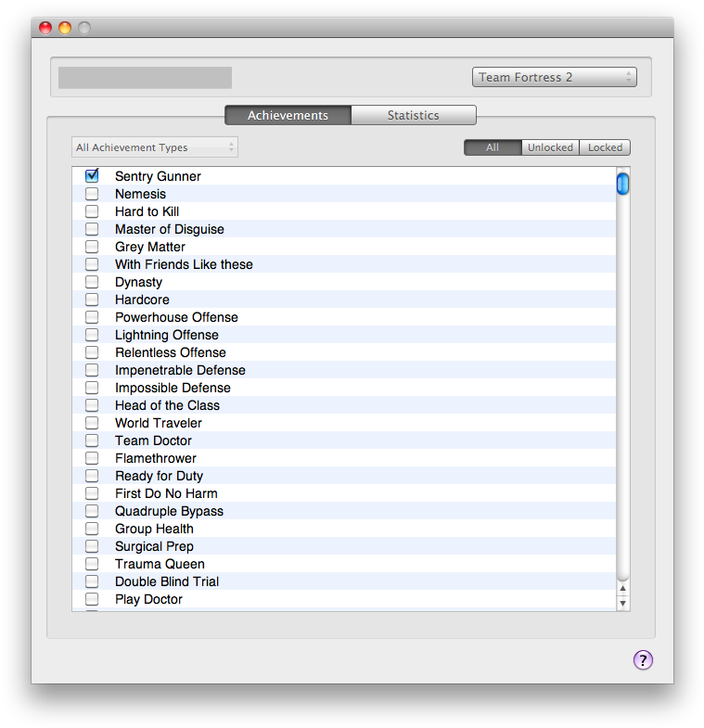
Task: Switch to the Statistics tab
Action: [414, 115]
